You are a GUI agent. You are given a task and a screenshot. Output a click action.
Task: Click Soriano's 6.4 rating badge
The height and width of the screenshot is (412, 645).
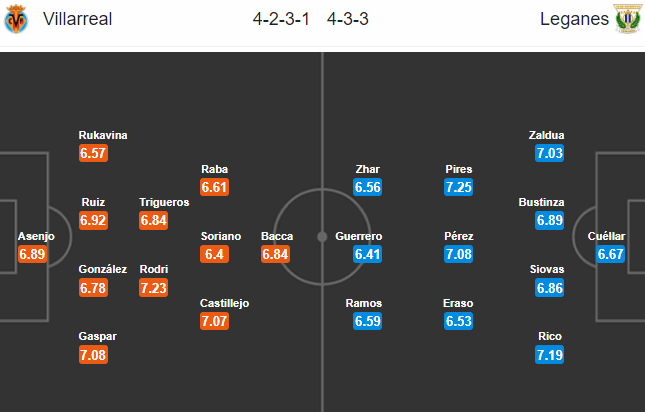(x=215, y=254)
